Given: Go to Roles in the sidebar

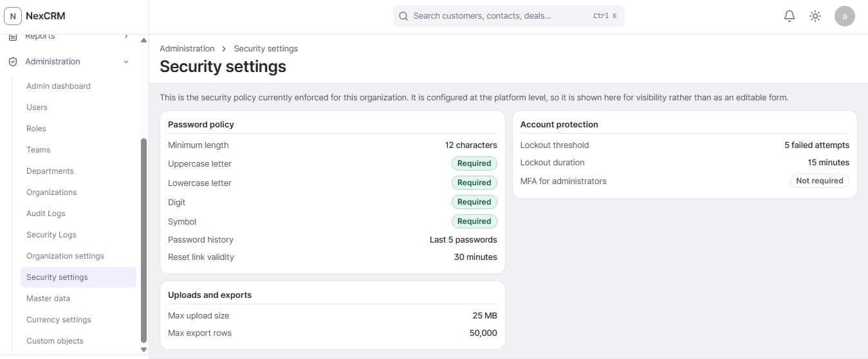Looking at the screenshot, I should tap(36, 129).
